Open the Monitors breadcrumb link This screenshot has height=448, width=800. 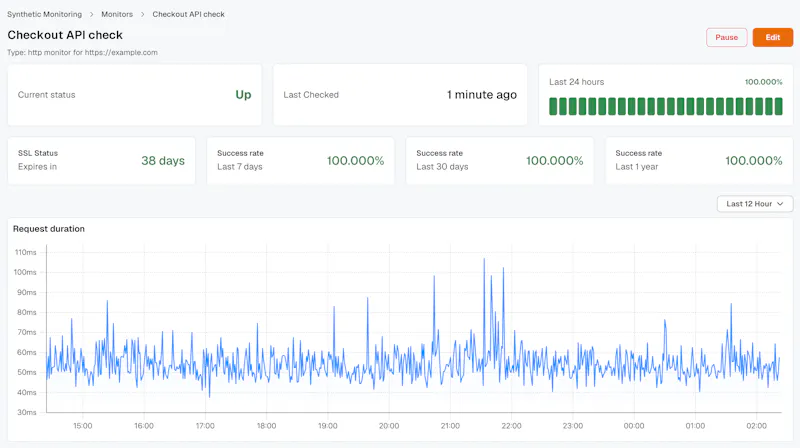[117, 14]
